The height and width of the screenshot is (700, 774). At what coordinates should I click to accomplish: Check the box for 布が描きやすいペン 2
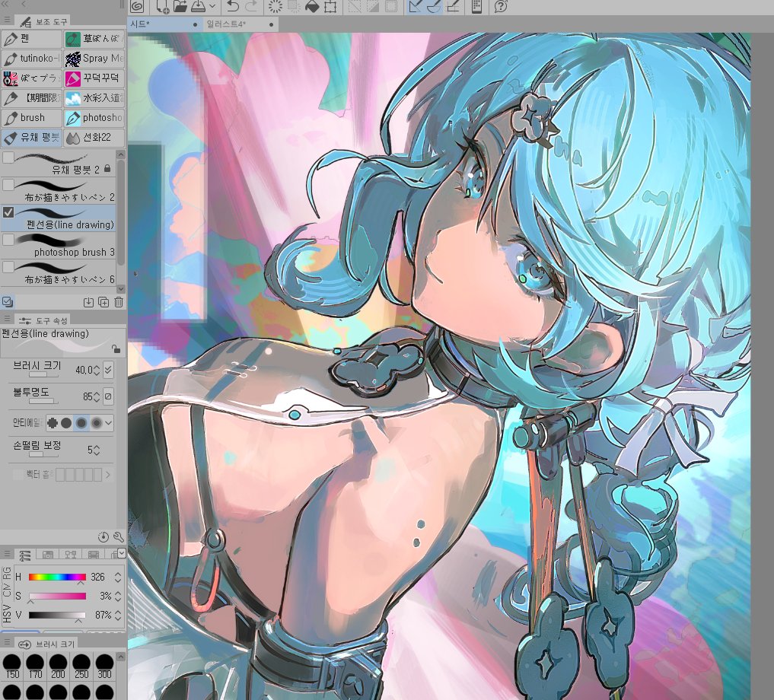(x=8, y=185)
